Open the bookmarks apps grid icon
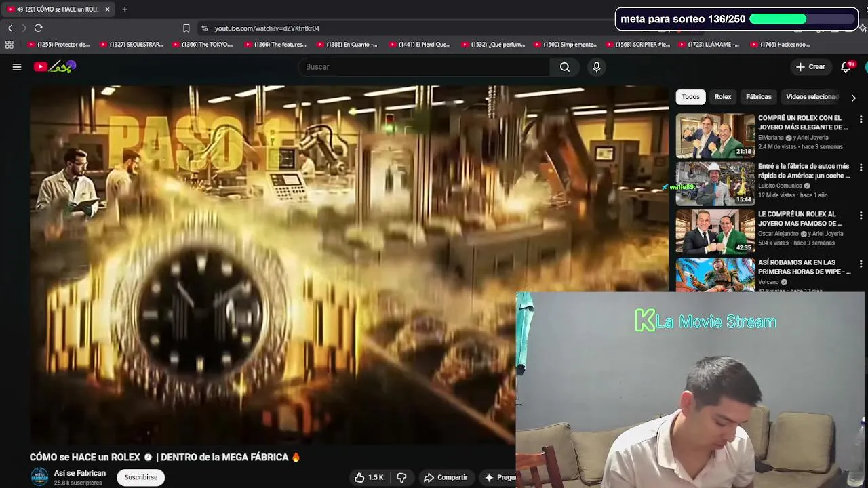The height and width of the screenshot is (488, 868). pyautogui.click(x=9, y=45)
